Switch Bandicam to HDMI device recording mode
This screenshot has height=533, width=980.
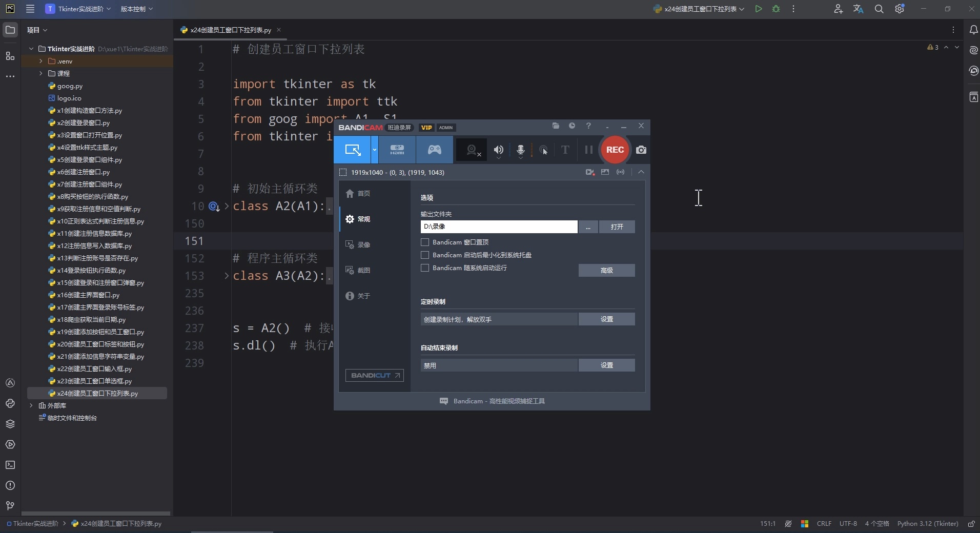(397, 150)
